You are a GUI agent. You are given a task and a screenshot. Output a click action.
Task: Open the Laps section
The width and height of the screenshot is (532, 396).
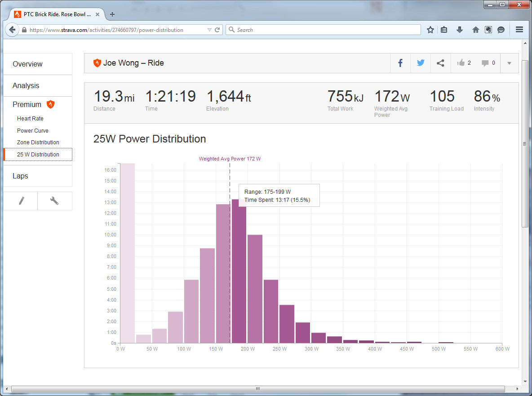coord(20,176)
